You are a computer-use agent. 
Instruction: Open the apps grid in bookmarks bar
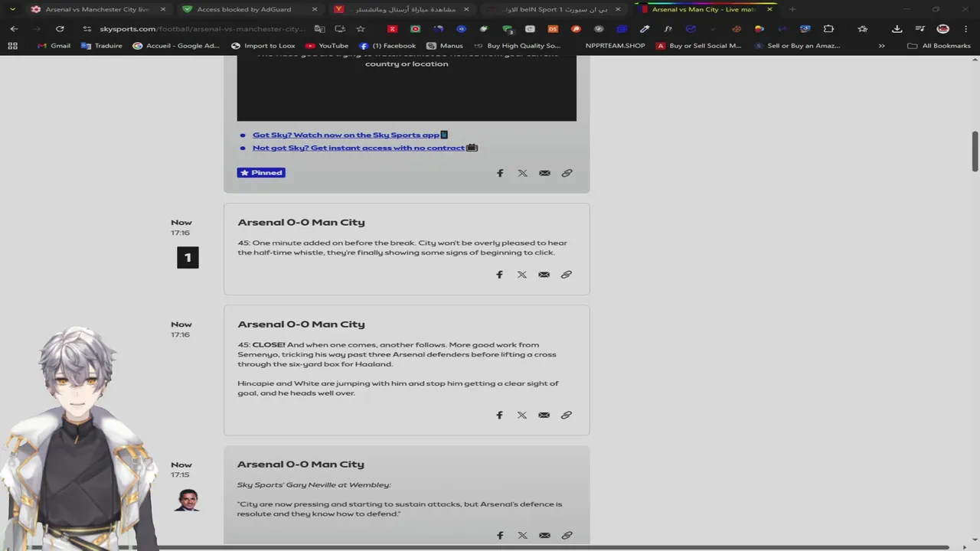[12, 46]
